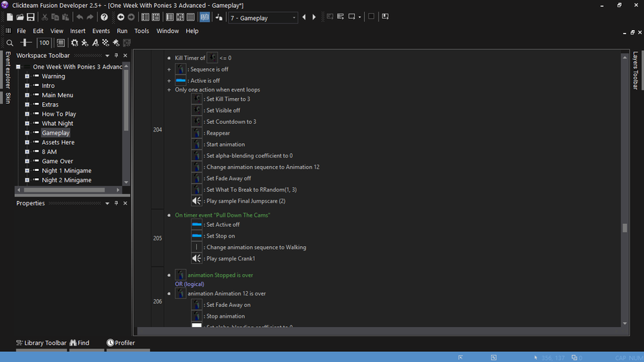Pin the Properties panel
Screen dimensions: 644x362
(116, 203)
